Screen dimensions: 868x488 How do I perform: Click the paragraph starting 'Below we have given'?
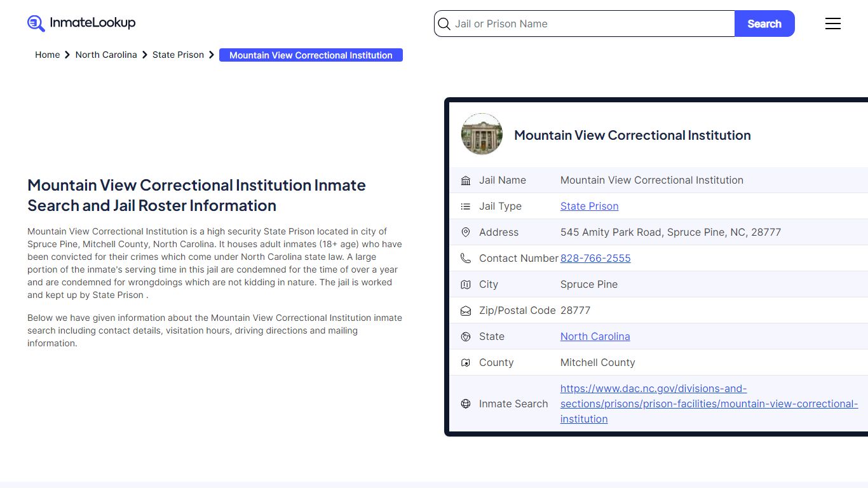215,330
